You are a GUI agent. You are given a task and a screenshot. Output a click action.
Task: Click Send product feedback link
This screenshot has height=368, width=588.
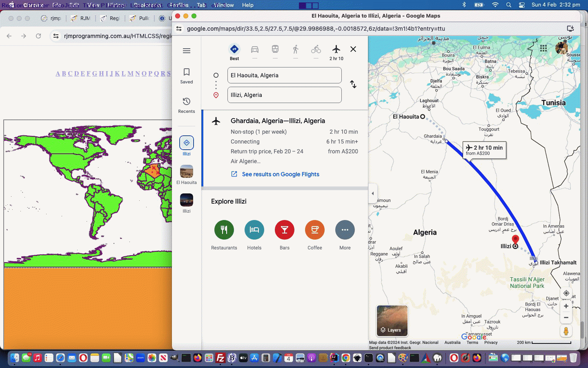coord(390,348)
